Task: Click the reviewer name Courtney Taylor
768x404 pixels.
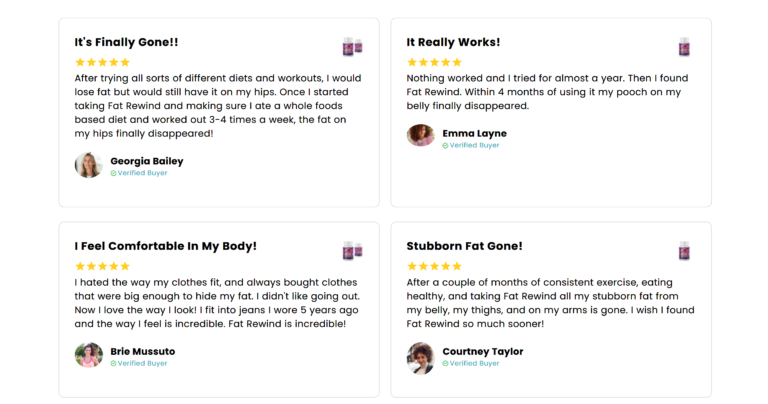Action: (483, 352)
